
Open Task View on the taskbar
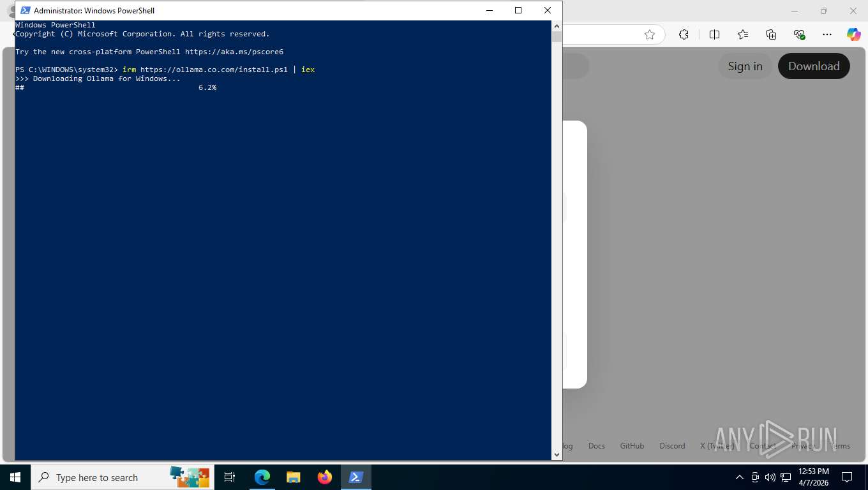230,477
